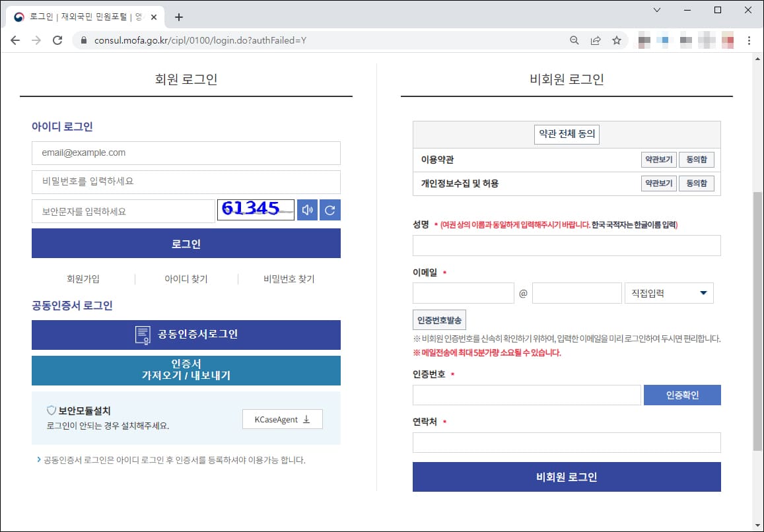This screenshot has height=532, width=764.
Task: Open the 직접입력 email domain dropdown
Action: tap(669, 292)
